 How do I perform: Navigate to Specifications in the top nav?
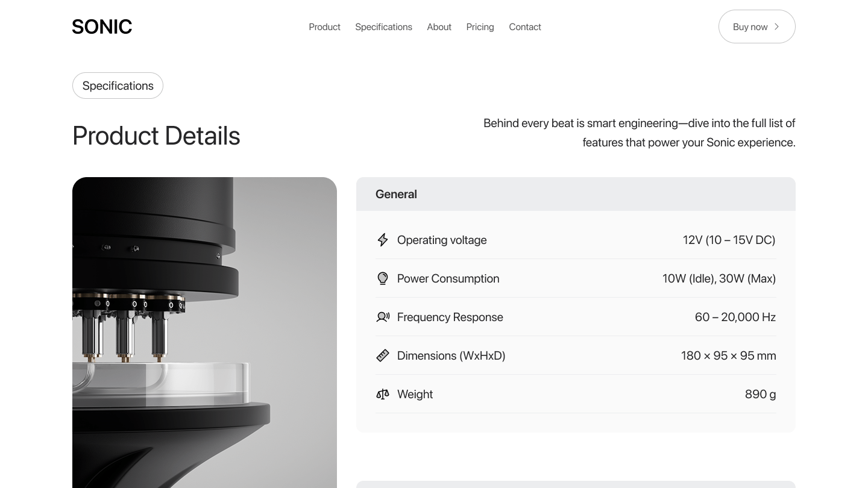(383, 27)
